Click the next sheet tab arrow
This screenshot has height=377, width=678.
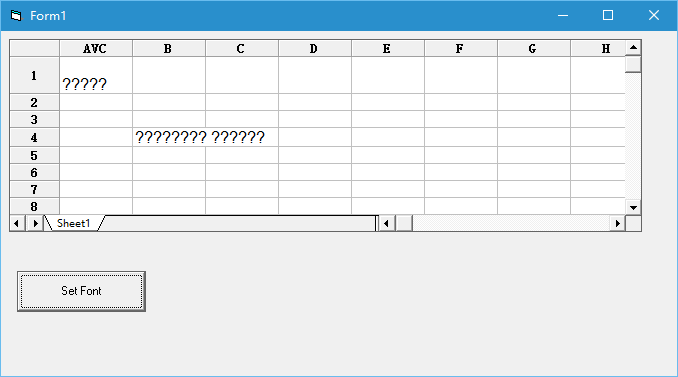pos(35,223)
